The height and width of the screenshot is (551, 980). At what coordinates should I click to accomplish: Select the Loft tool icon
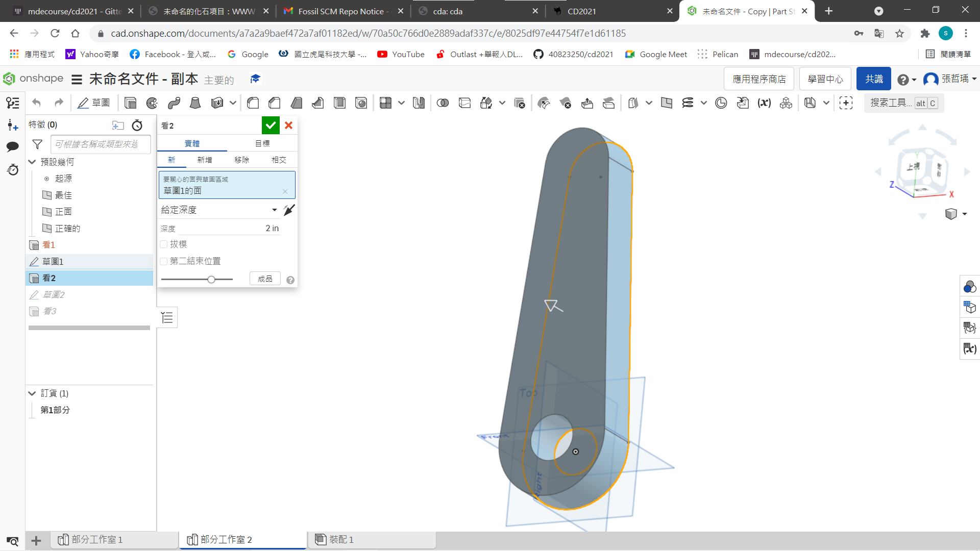pyautogui.click(x=195, y=103)
